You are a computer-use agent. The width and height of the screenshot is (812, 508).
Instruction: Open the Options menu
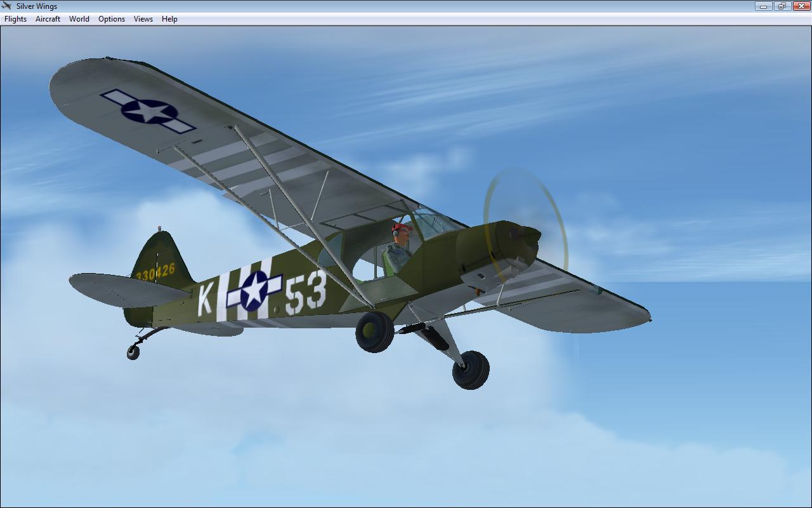pyautogui.click(x=112, y=19)
